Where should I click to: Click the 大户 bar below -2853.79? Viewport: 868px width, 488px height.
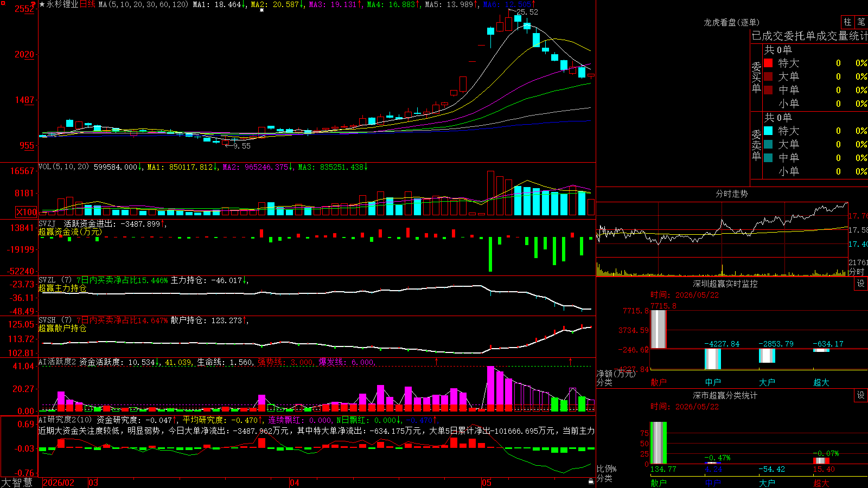767,355
